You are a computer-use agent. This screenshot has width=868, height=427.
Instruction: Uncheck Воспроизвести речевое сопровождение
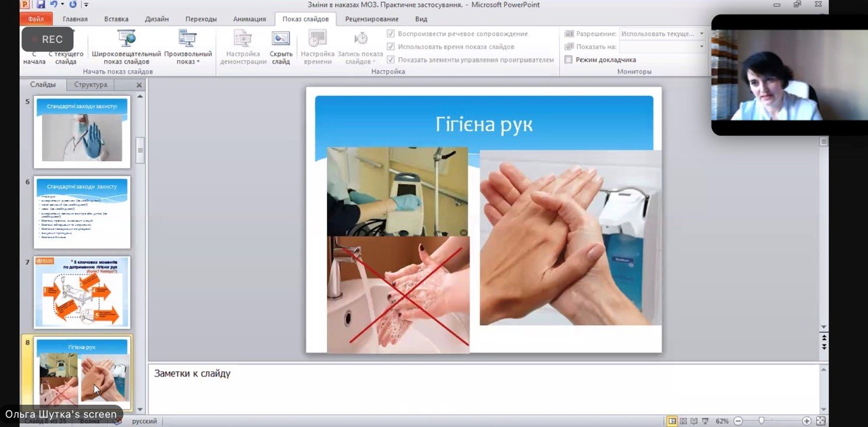coord(391,34)
